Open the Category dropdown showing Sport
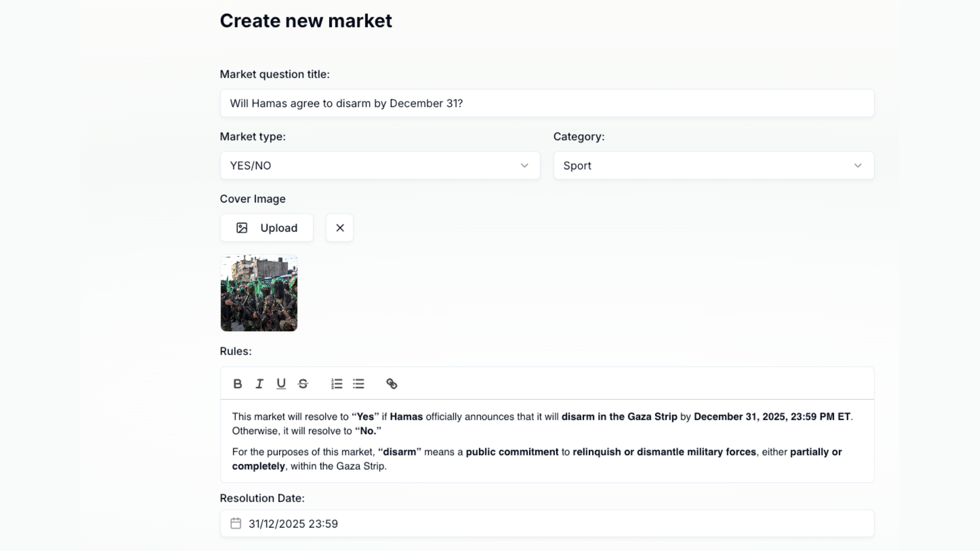 click(x=714, y=165)
